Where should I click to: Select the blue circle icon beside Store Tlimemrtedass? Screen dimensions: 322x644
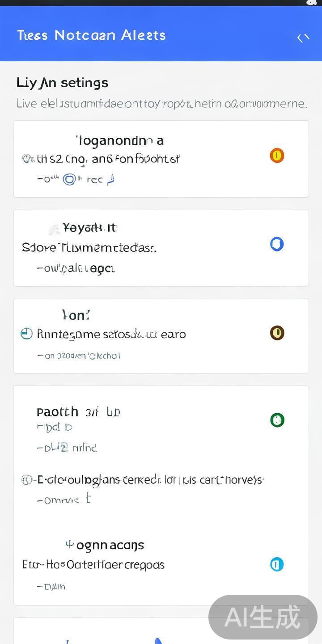pyautogui.click(x=277, y=244)
